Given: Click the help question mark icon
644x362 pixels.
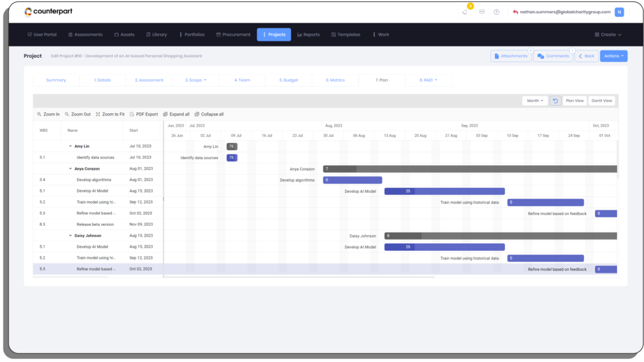Looking at the screenshot, I should point(496,12).
